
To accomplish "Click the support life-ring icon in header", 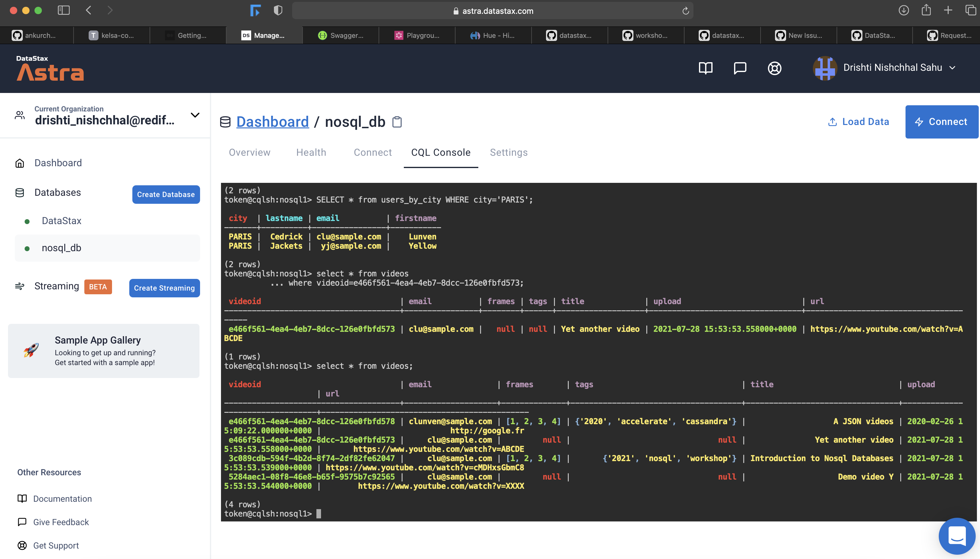I will [x=774, y=68].
